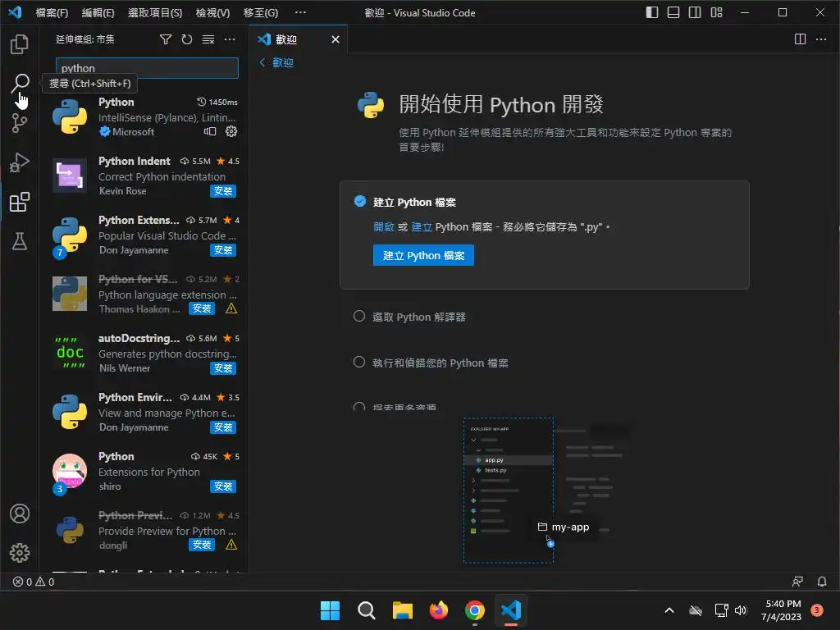Install Python Indent extension
Image resolution: width=840 pixels, height=630 pixels.
coord(223,190)
